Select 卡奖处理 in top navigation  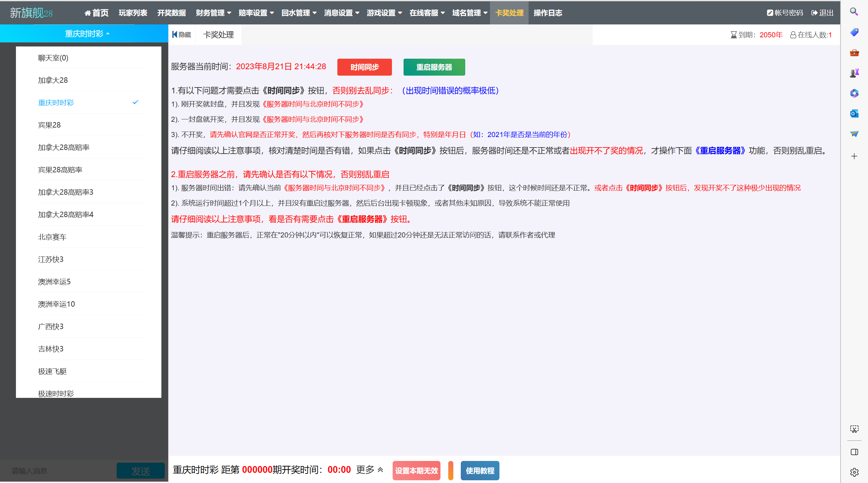tap(509, 13)
